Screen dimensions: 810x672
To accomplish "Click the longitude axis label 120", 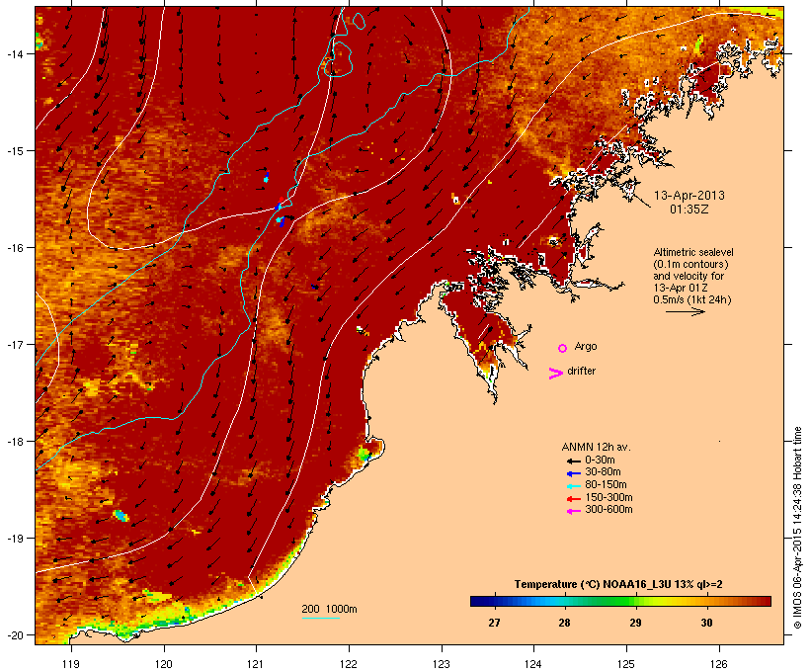I will click(164, 664).
